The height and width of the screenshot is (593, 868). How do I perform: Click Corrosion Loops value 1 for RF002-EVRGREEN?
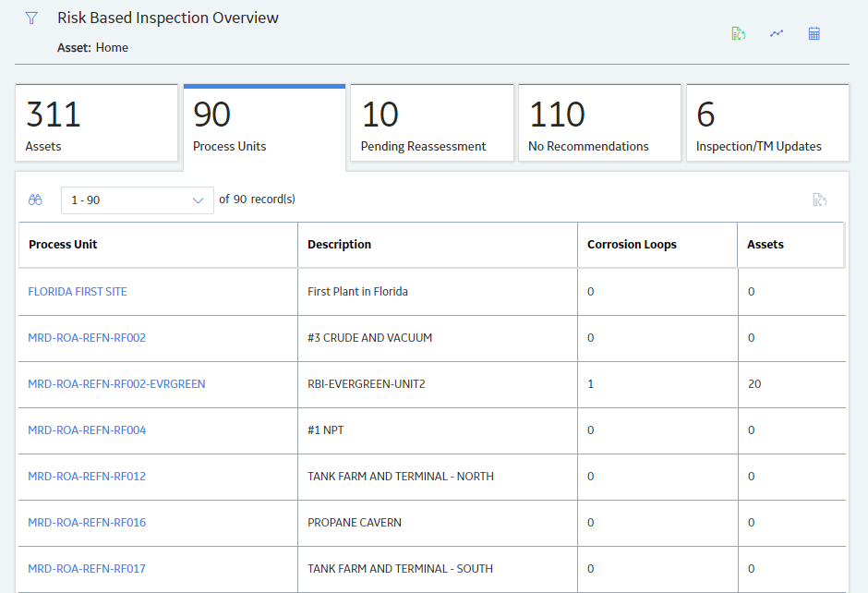pyautogui.click(x=591, y=383)
